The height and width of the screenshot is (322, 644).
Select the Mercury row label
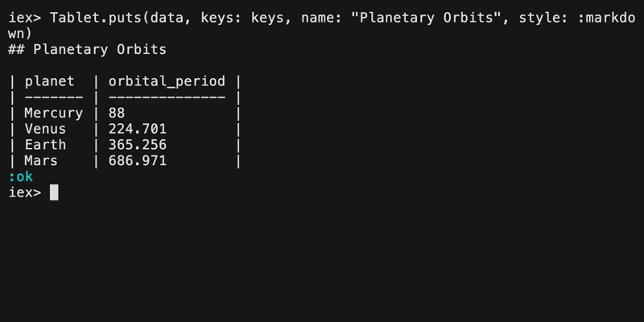(x=53, y=114)
